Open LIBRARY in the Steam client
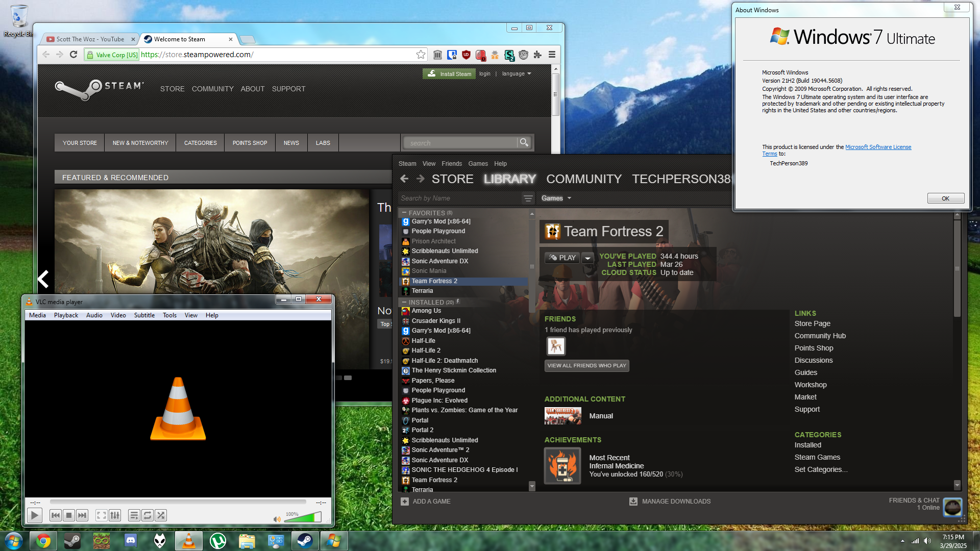Image resolution: width=980 pixels, height=551 pixels. pos(509,179)
